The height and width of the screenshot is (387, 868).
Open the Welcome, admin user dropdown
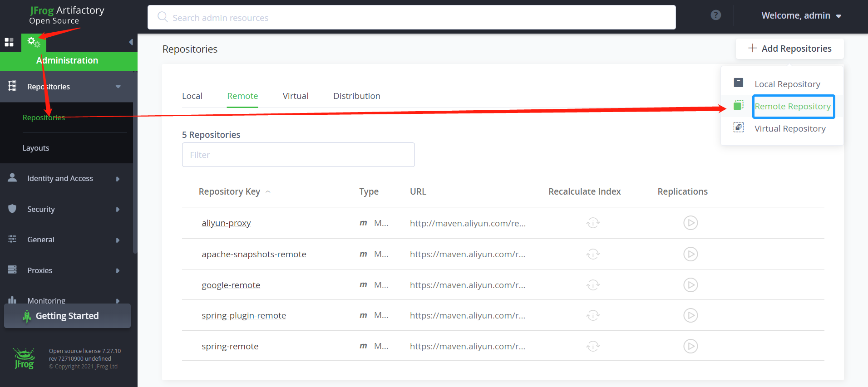(801, 15)
